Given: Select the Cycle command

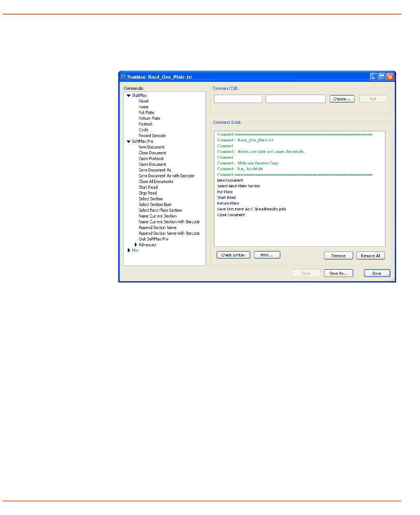Looking at the screenshot, I should point(143,130).
